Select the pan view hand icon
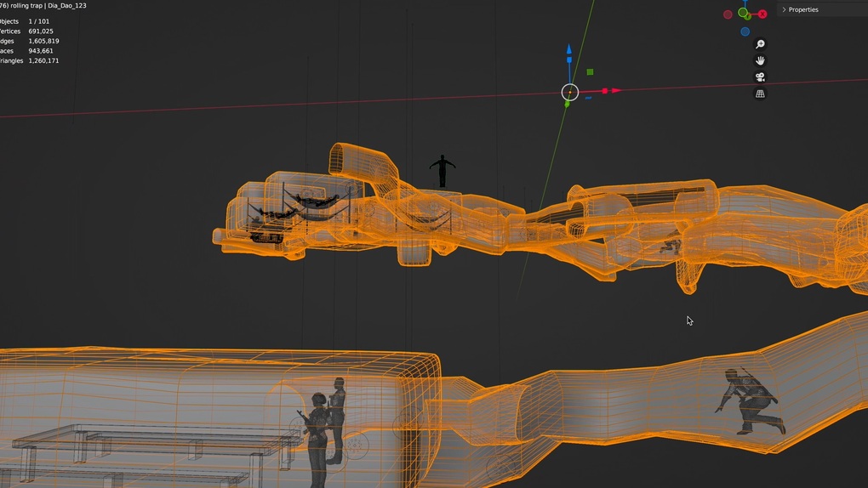Image resolution: width=868 pixels, height=488 pixels. coord(760,60)
